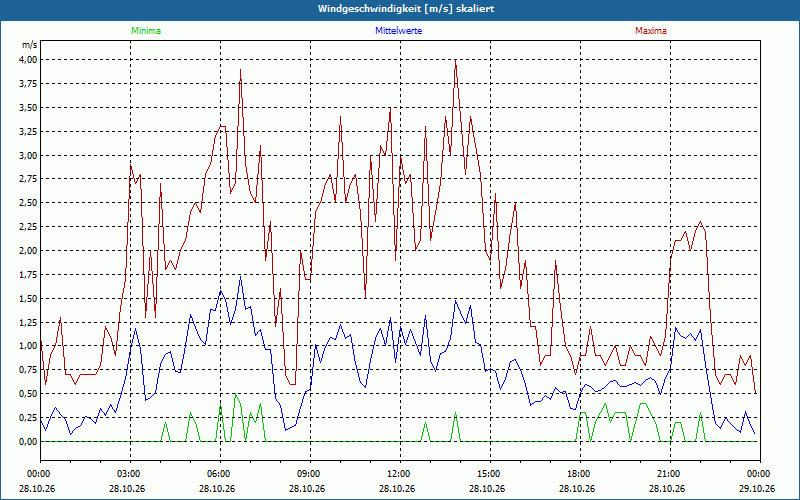Click the m/s unit label

[29, 45]
